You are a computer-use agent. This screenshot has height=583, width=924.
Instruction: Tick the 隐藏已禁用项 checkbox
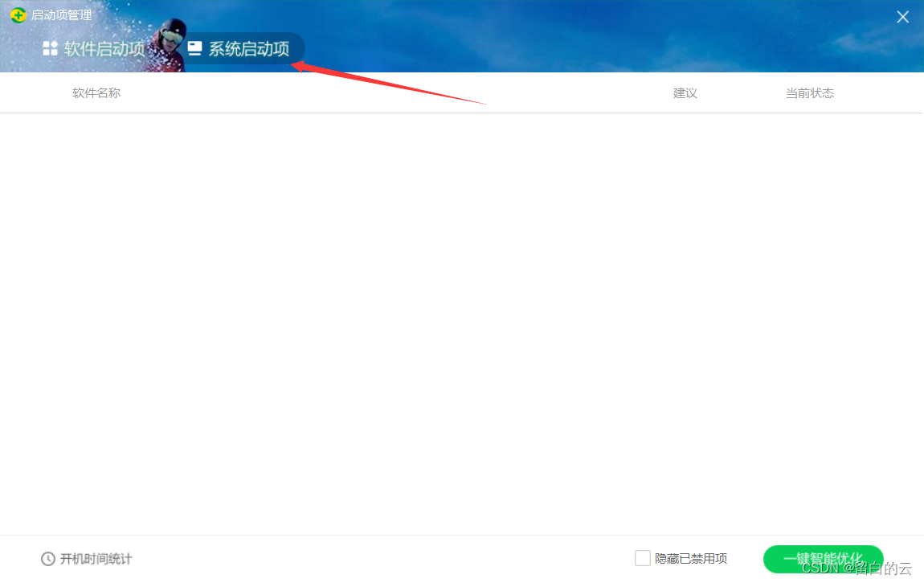(642, 557)
